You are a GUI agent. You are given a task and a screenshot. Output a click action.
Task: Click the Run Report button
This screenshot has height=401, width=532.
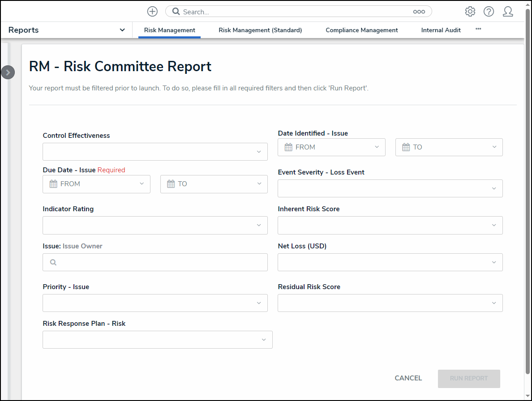[x=468, y=379]
